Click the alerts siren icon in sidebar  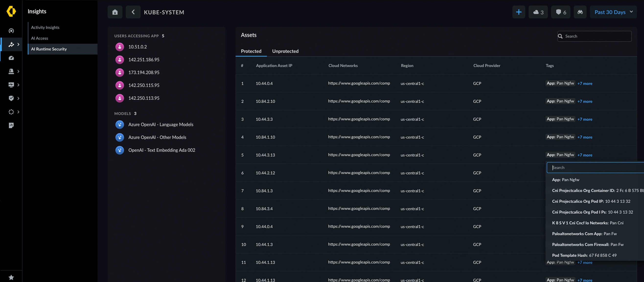click(11, 71)
